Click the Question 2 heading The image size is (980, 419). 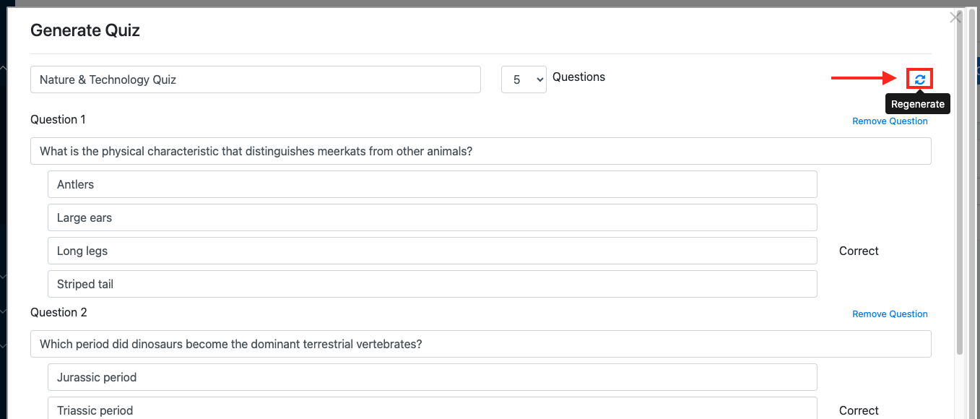(x=58, y=312)
